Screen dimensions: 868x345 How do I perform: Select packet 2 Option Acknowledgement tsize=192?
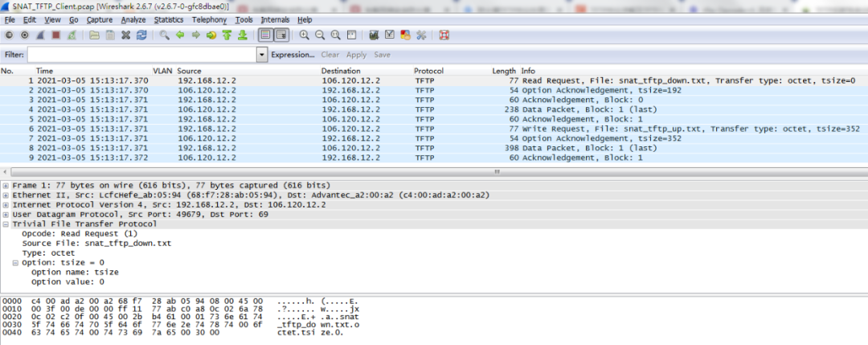(434, 90)
